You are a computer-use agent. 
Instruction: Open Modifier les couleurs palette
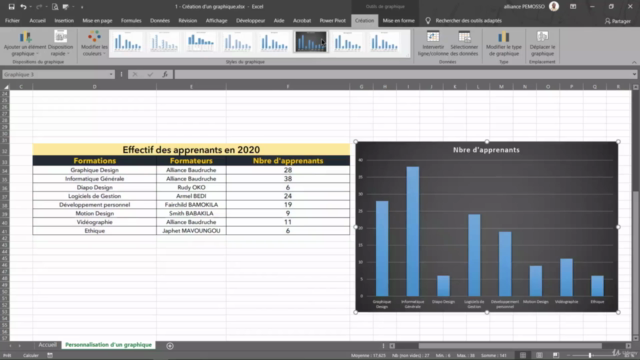point(94,43)
